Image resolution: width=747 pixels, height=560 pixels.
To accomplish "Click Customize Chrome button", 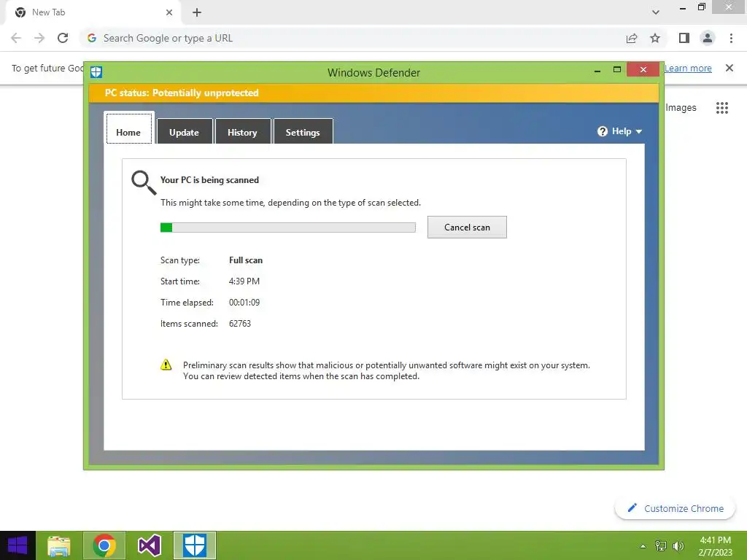I will tap(675, 508).
